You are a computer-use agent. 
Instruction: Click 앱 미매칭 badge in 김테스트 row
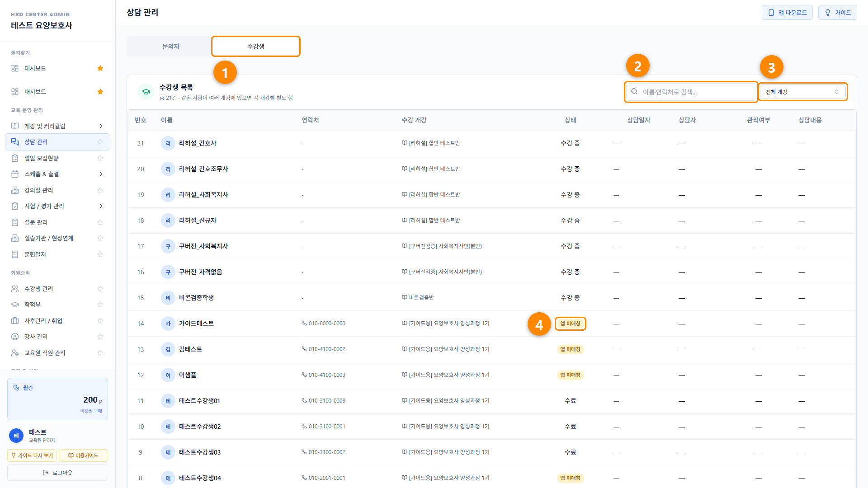pos(570,349)
